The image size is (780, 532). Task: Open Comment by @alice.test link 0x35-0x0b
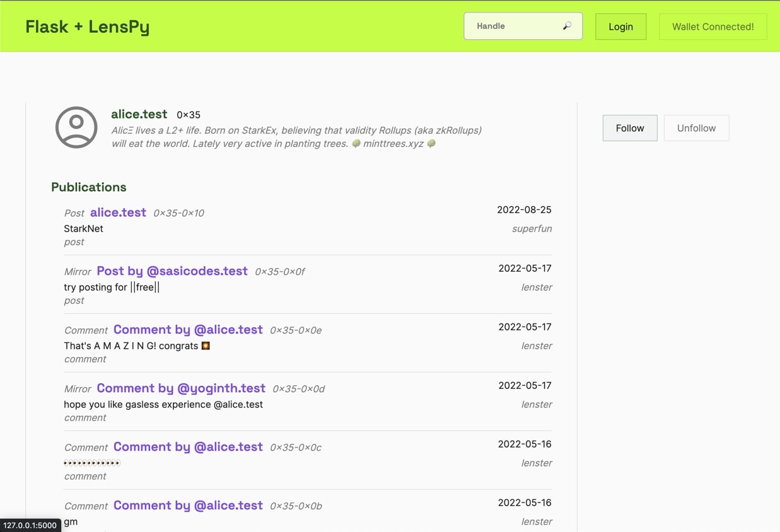point(188,506)
